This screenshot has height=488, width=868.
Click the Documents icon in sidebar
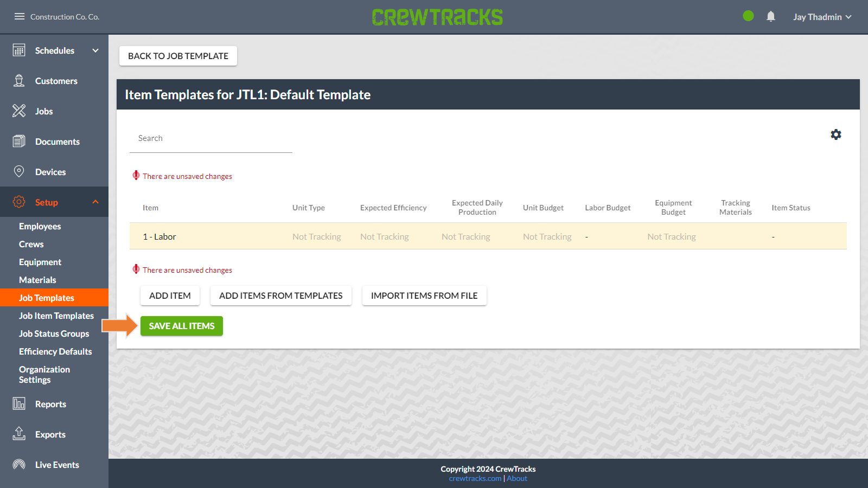tap(19, 142)
